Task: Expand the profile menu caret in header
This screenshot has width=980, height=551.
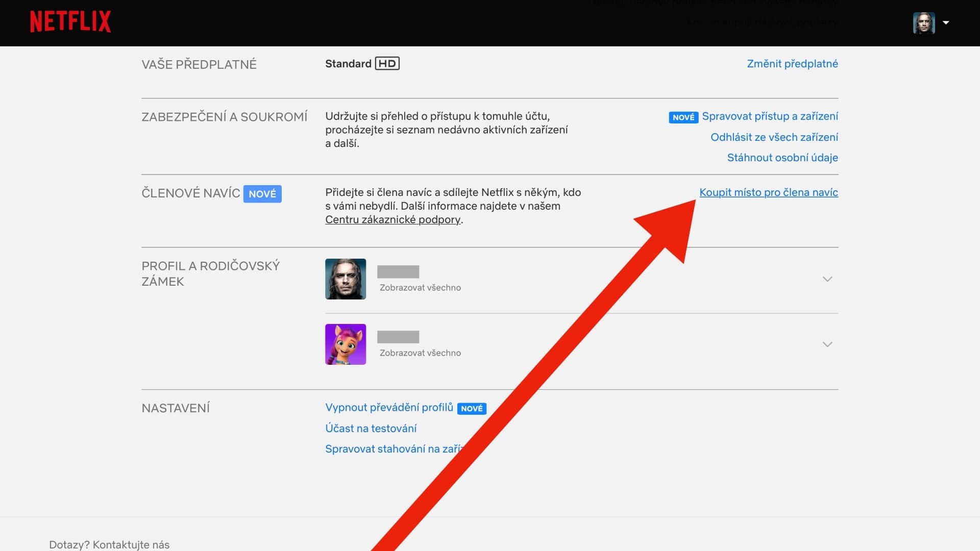Action: (x=946, y=22)
